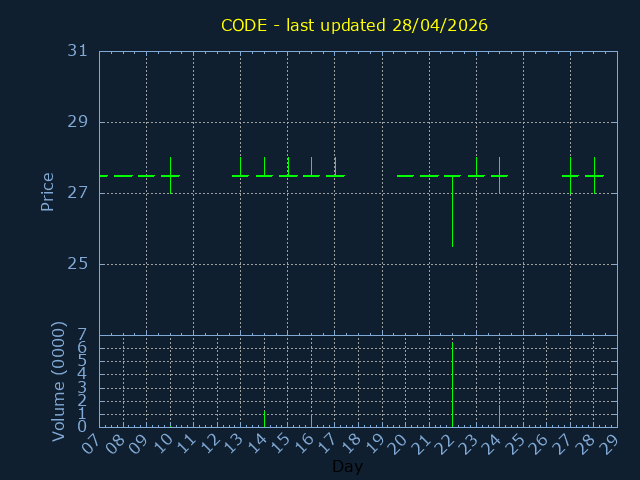
Task: Click the day 29 x-axis tick label
Action: pos(609,444)
